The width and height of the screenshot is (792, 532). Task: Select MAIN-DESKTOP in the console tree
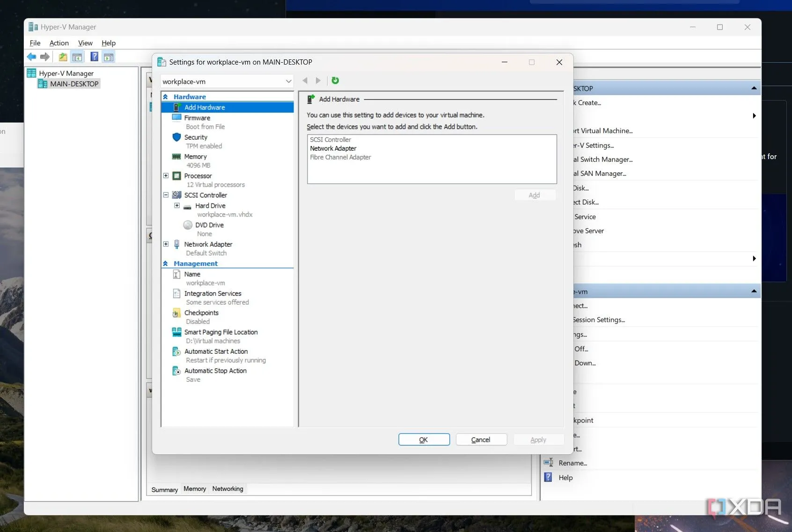point(73,84)
